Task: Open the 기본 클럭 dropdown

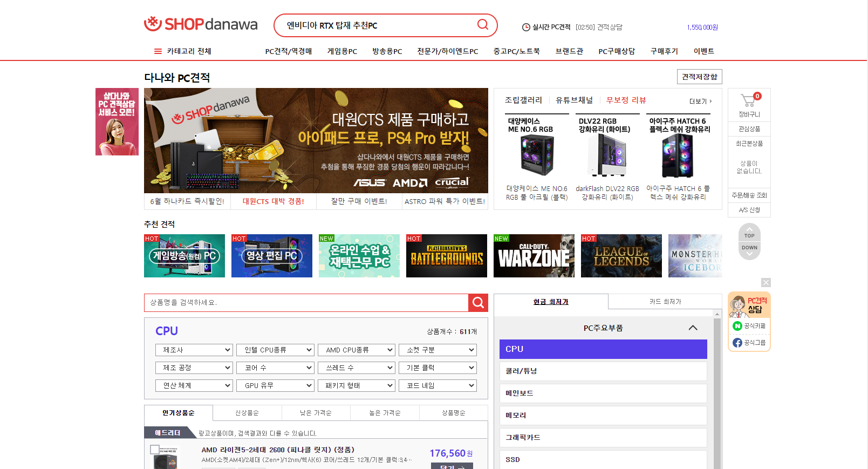Action: pos(438,368)
